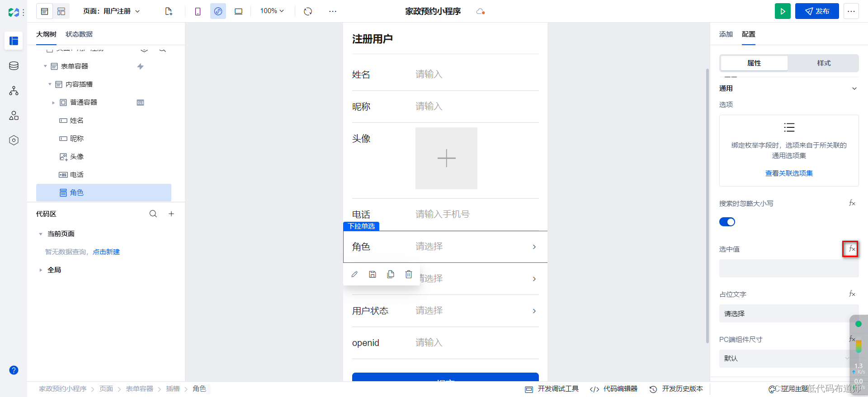Open the top-right more menu
Screen dimensions: 868x397
(851, 11)
